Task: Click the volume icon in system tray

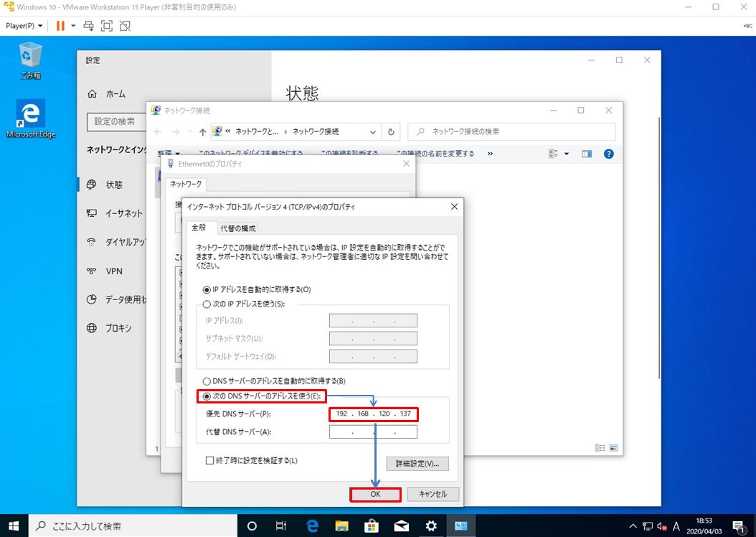Action: tap(662, 526)
